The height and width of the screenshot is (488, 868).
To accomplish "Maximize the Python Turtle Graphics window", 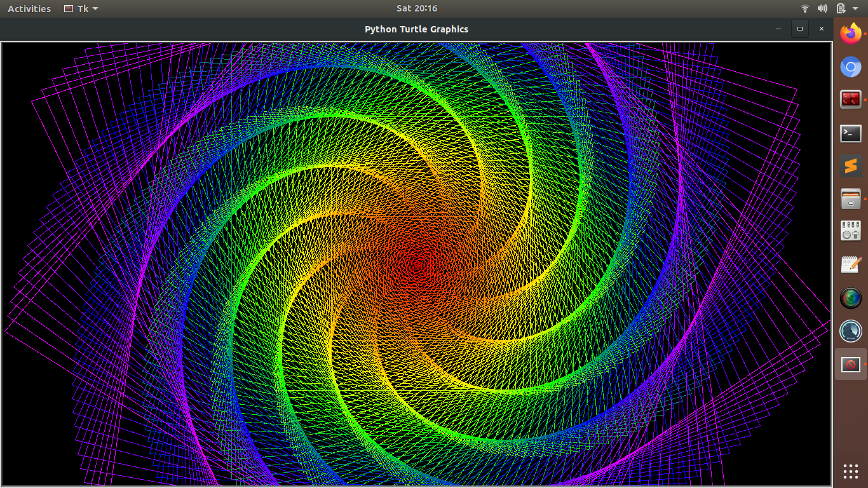I will click(800, 29).
